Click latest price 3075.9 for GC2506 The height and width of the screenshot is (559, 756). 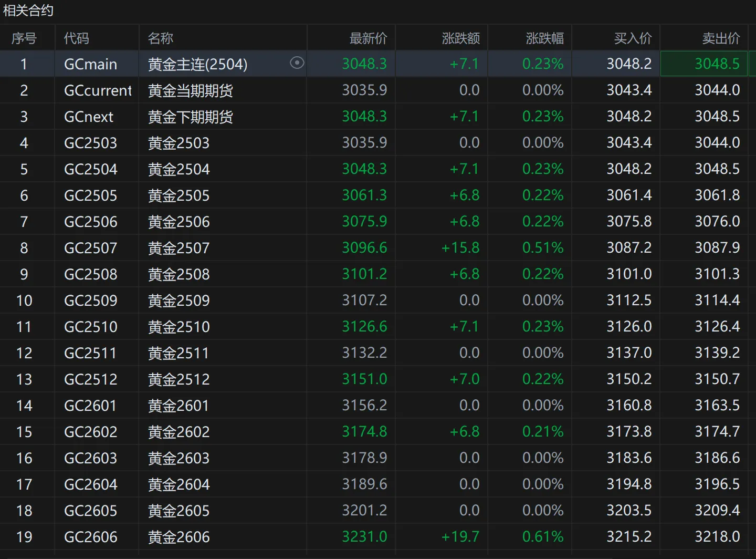[364, 221]
